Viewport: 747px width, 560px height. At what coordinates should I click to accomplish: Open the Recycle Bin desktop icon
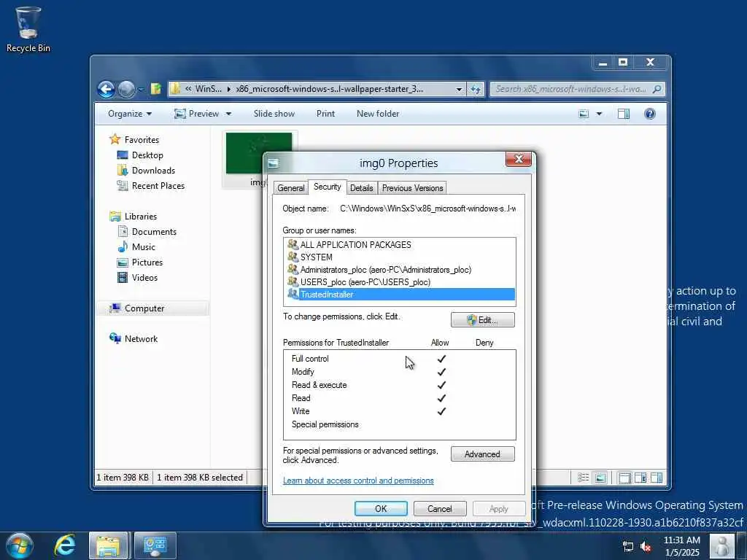(x=28, y=29)
